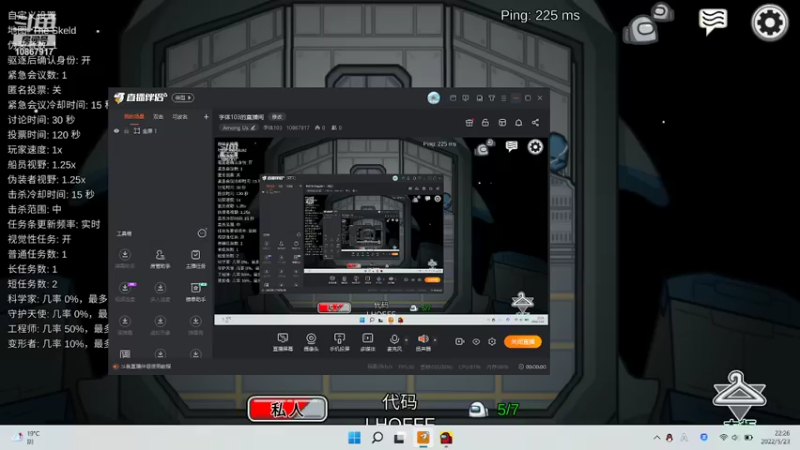This screenshot has width=800, height=450.
Task: Open 房管助手 tool
Action: (x=160, y=259)
